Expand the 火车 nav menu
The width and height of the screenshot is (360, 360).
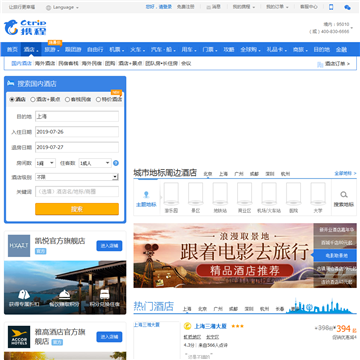point(137,50)
